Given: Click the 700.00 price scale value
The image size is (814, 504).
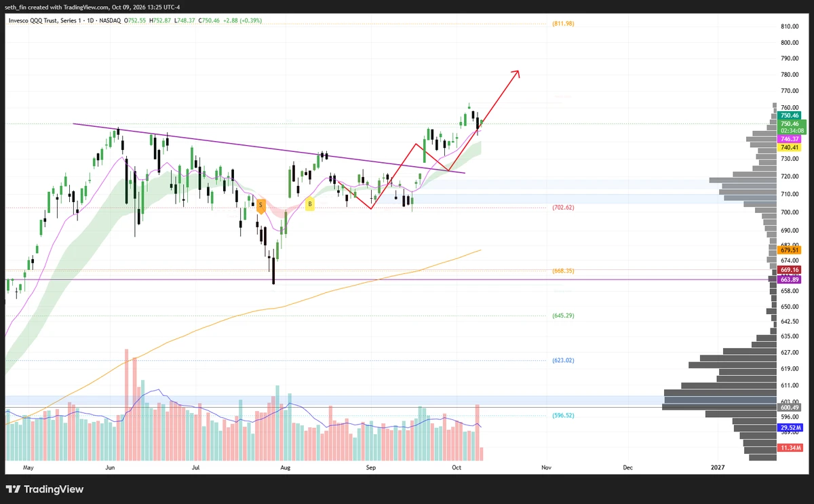Looking at the screenshot, I should [x=790, y=212].
